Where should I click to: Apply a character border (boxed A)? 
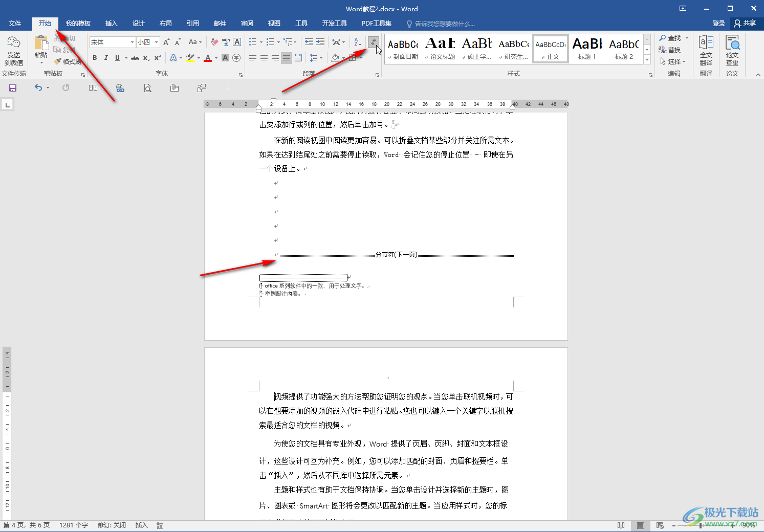click(x=237, y=42)
